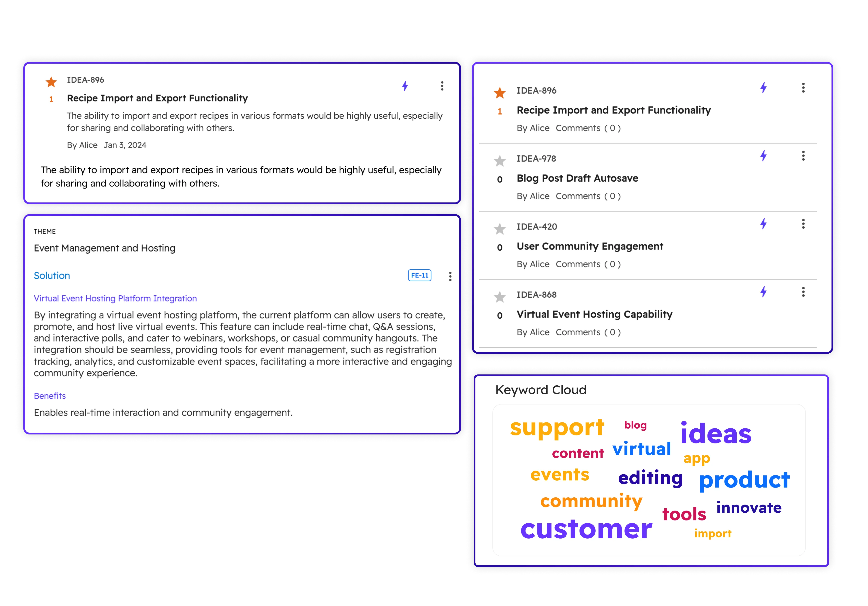Image resolution: width=868 pixels, height=606 pixels.
Task: Click the lightning bolt on IDEA-868 row
Action: tap(763, 292)
